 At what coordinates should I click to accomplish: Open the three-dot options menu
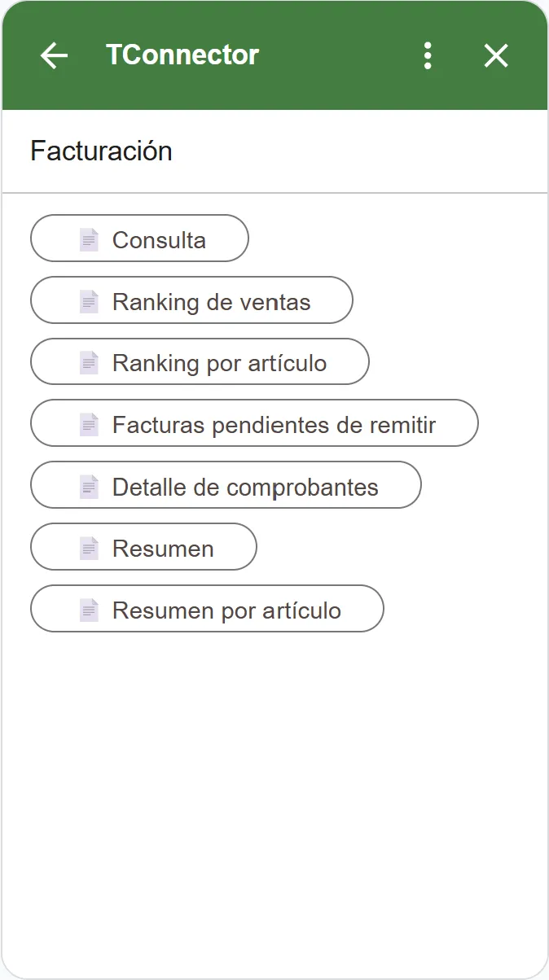coord(427,55)
